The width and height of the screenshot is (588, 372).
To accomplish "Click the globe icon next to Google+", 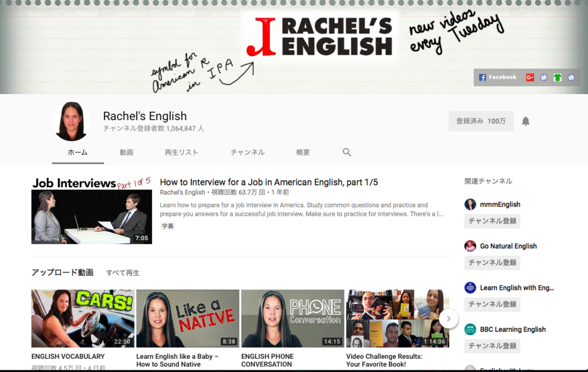I will coord(544,77).
